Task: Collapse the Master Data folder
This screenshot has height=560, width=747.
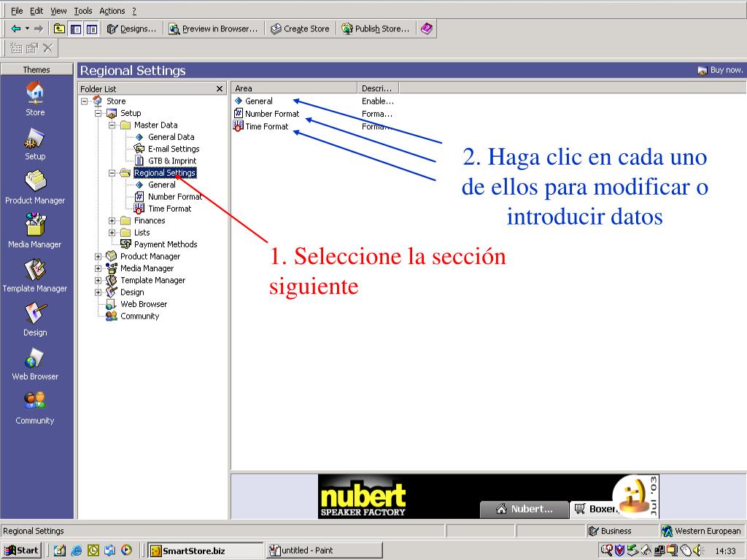Action: pyautogui.click(x=112, y=125)
